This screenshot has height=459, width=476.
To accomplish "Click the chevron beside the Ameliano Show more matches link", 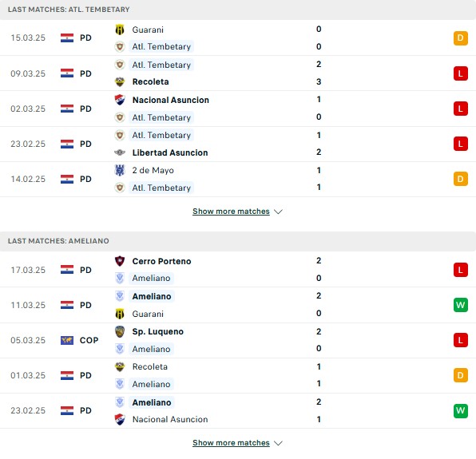I will 278,443.
